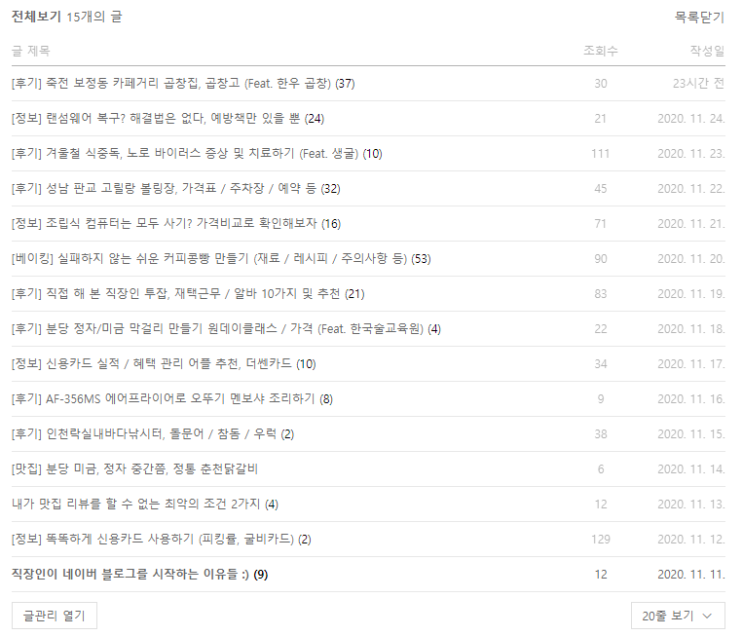Open 분당 정통 춘천닭갈비 post
The width and height of the screenshot is (743, 636).
(x=135, y=469)
